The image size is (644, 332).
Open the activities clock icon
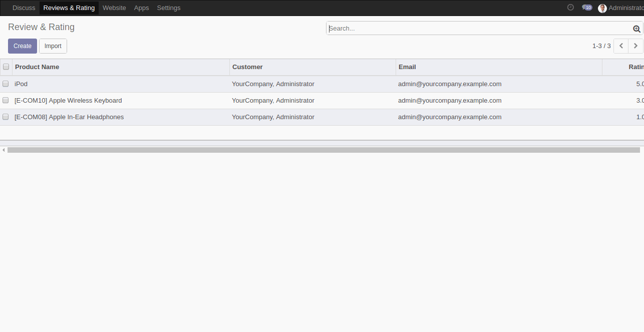click(570, 8)
